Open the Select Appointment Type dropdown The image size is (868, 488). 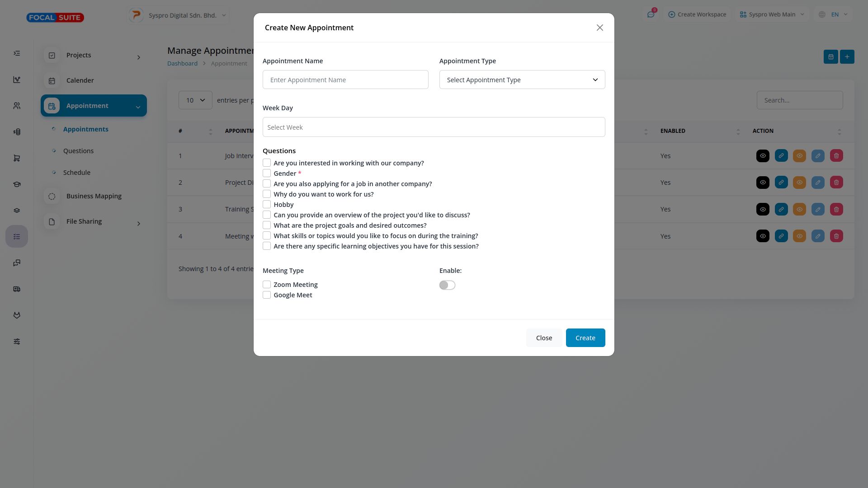(x=522, y=80)
